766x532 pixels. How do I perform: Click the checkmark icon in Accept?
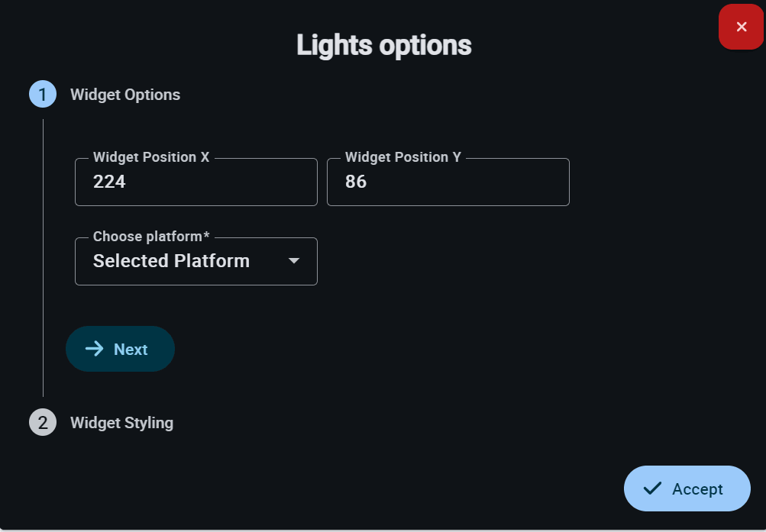coord(652,488)
